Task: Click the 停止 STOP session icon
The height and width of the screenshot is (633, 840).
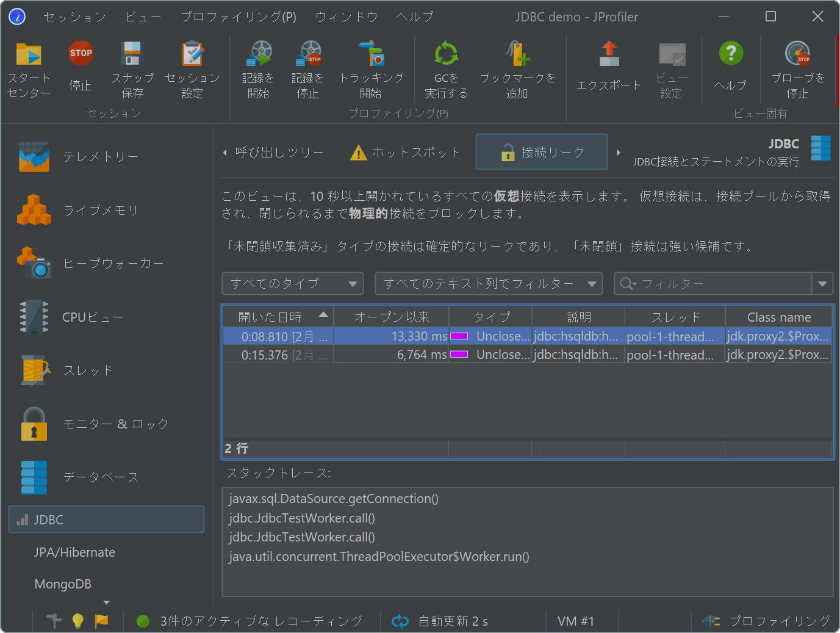Action: click(x=81, y=53)
